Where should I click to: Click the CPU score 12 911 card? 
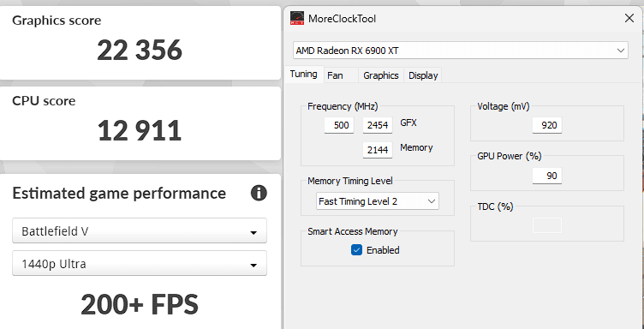tap(140, 123)
